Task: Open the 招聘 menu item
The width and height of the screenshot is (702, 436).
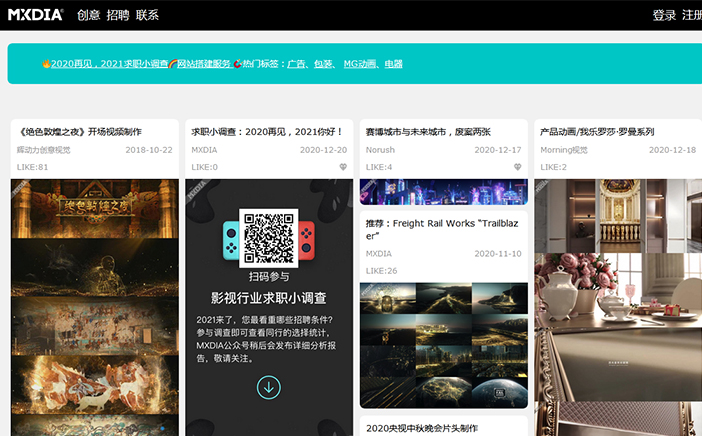Action: click(x=118, y=15)
